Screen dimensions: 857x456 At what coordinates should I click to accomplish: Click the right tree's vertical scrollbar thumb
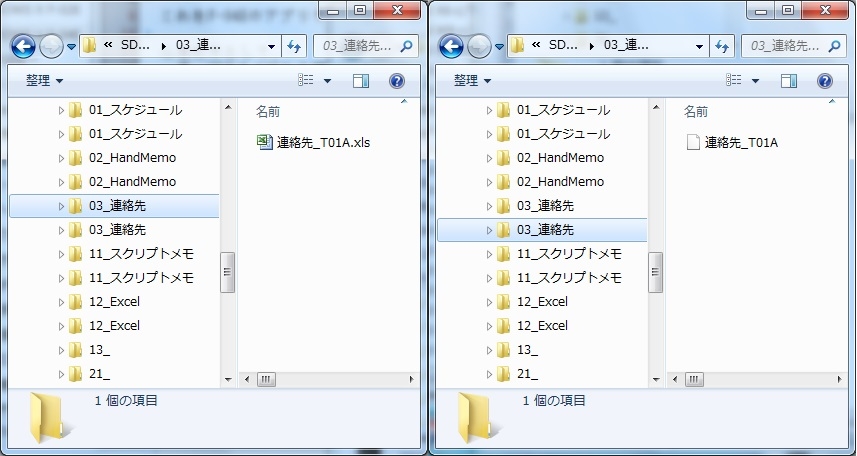pos(656,272)
